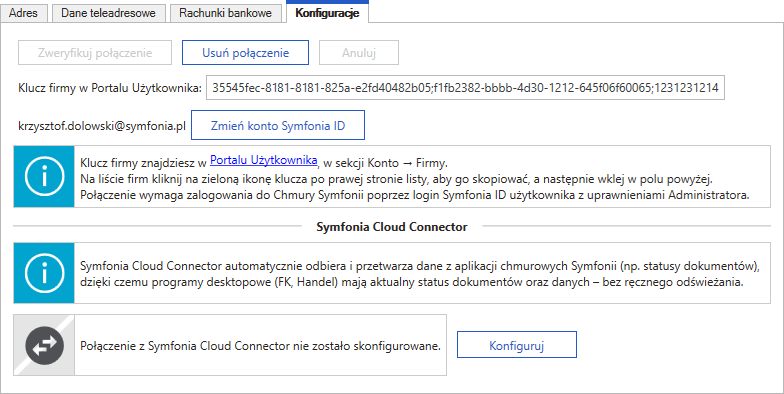This screenshot has width=784, height=394.
Task: Click the krzysztof.dolowski@symfonia.pl account email text
Action: pyautogui.click(x=102, y=126)
